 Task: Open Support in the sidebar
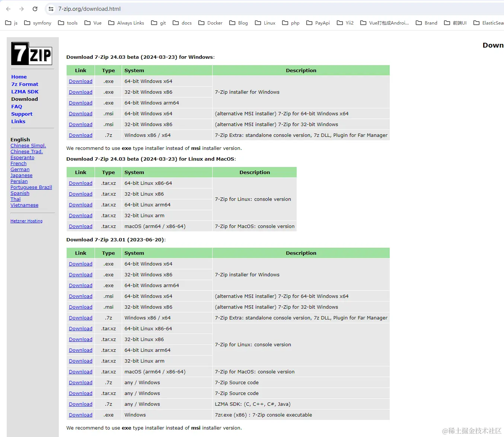click(22, 114)
